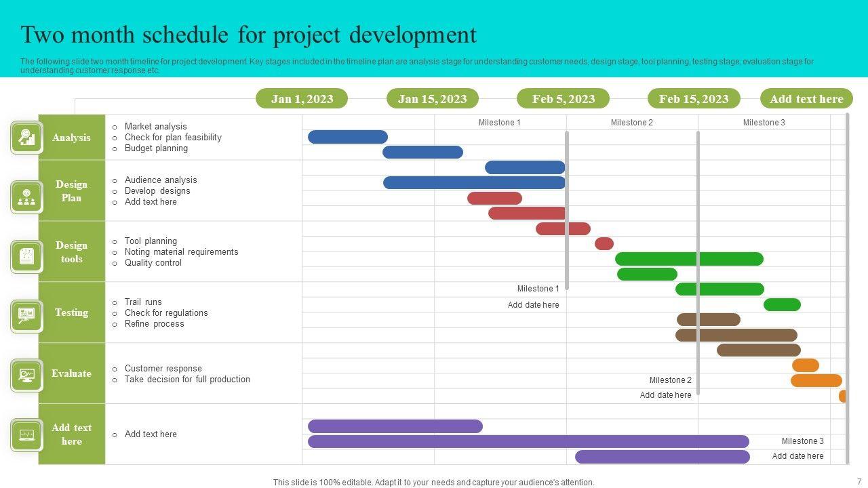The width and height of the screenshot is (868, 488).
Task: Select the Milestone 2 label above Add date here
Action: pos(671,380)
